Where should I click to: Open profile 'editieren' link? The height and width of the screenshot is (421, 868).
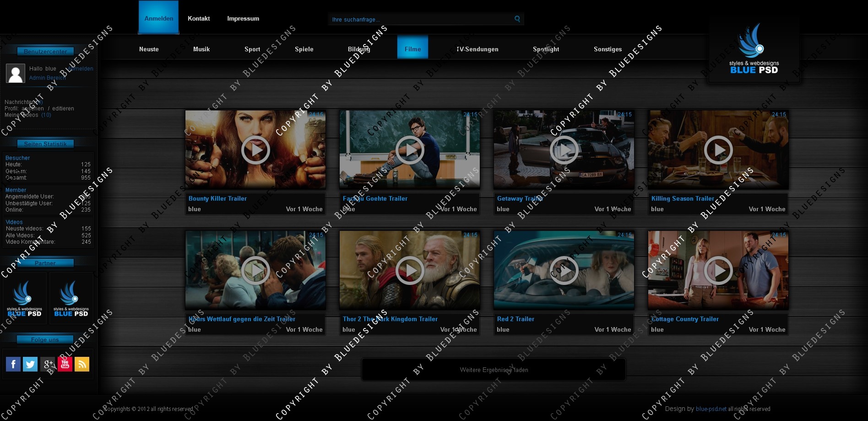pos(63,109)
